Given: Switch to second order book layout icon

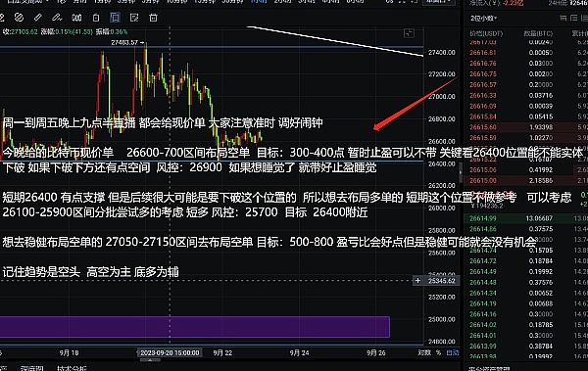Looking at the screenshot, I should click(x=573, y=18).
